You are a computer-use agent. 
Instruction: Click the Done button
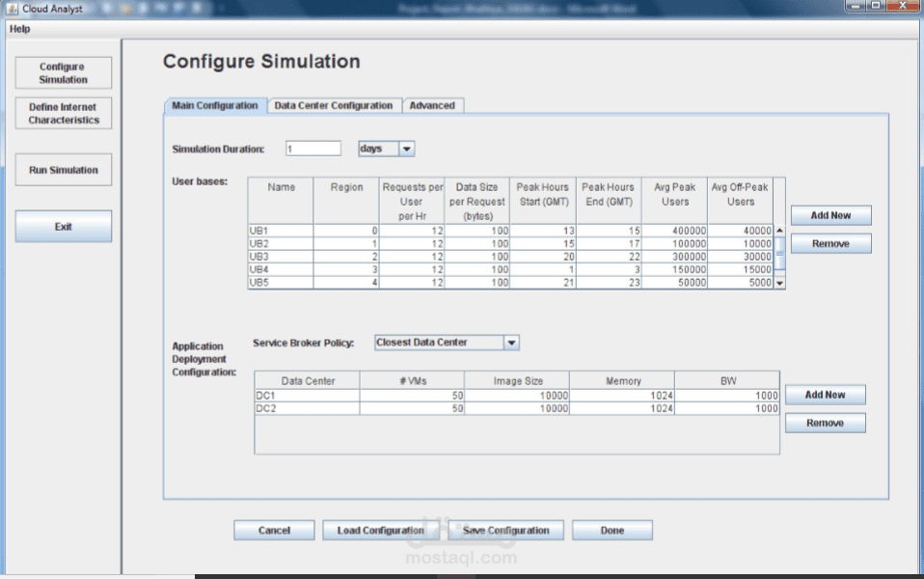tap(612, 530)
